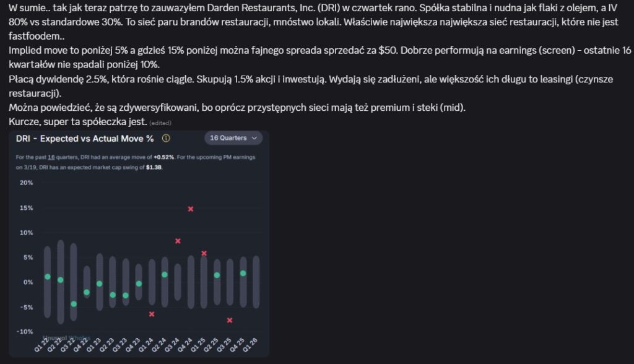Image resolution: width=634 pixels, height=364 pixels.
Task: Select the red X marker near 15%
Action: coord(191,209)
